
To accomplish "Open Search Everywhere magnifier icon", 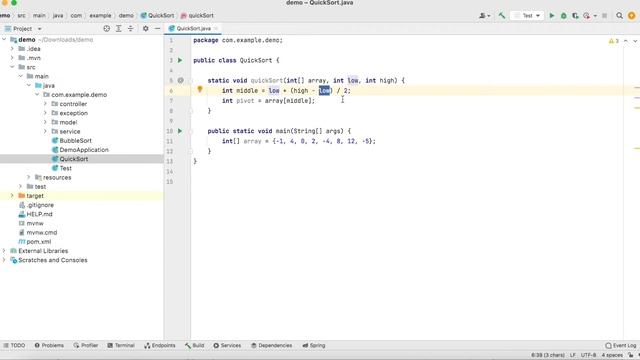I will point(620,16).
